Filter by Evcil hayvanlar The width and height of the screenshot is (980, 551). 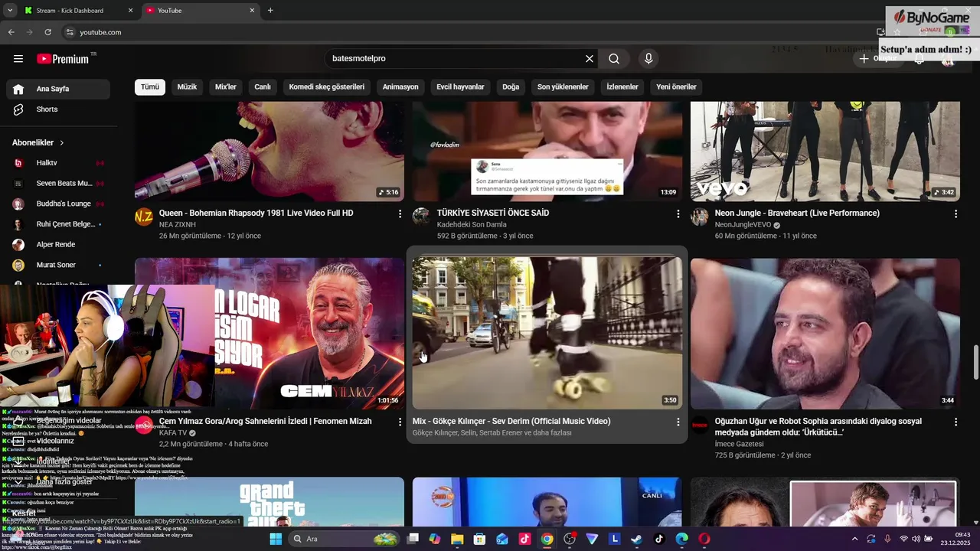[460, 87]
